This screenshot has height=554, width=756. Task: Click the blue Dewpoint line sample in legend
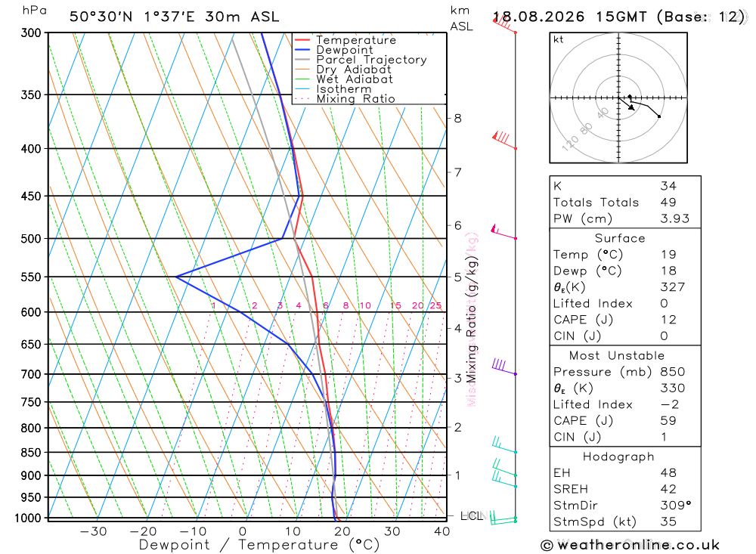302,50
